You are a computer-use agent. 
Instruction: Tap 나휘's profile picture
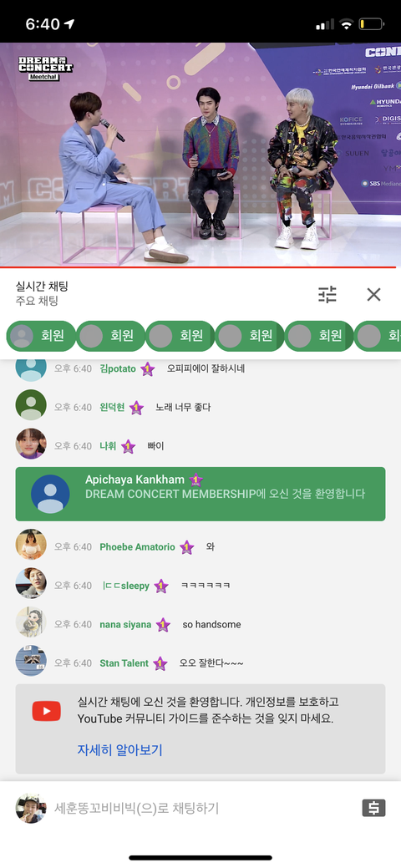click(x=31, y=444)
